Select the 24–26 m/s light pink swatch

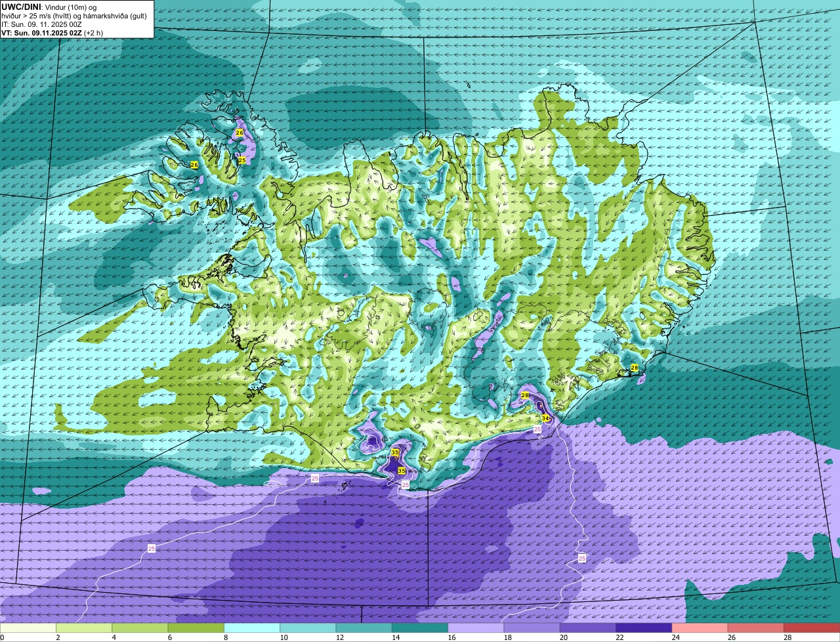point(700,628)
